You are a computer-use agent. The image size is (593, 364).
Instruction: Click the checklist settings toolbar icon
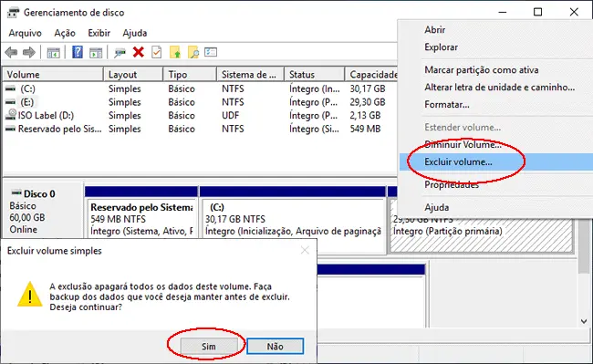[x=211, y=52]
